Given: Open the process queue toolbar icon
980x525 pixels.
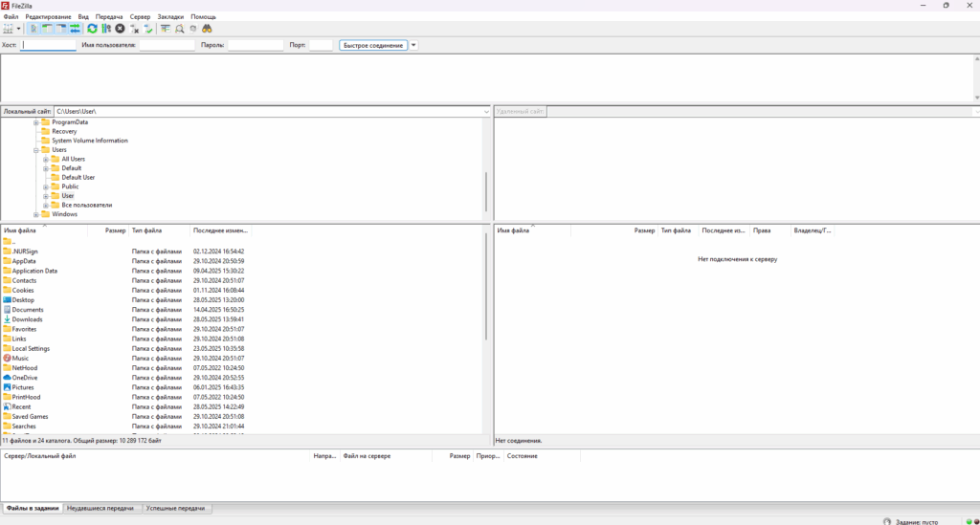Looking at the screenshot, I should pos(105,29).
